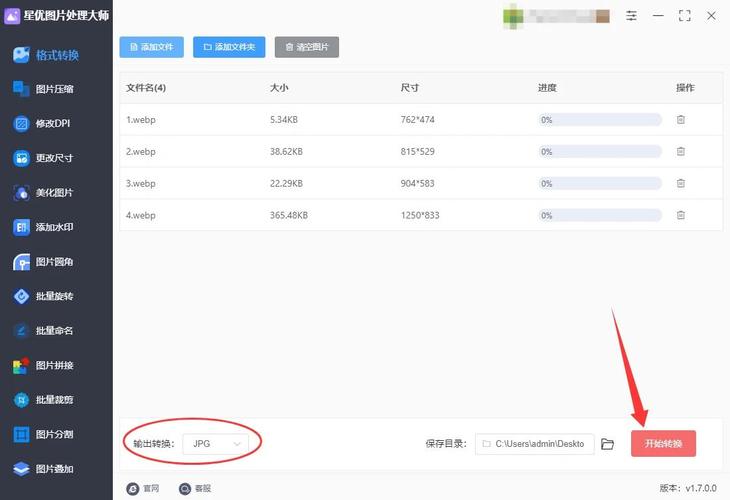Open 官网 official website link
This screenshot has width=730, height=500.
tap(143, 488)
